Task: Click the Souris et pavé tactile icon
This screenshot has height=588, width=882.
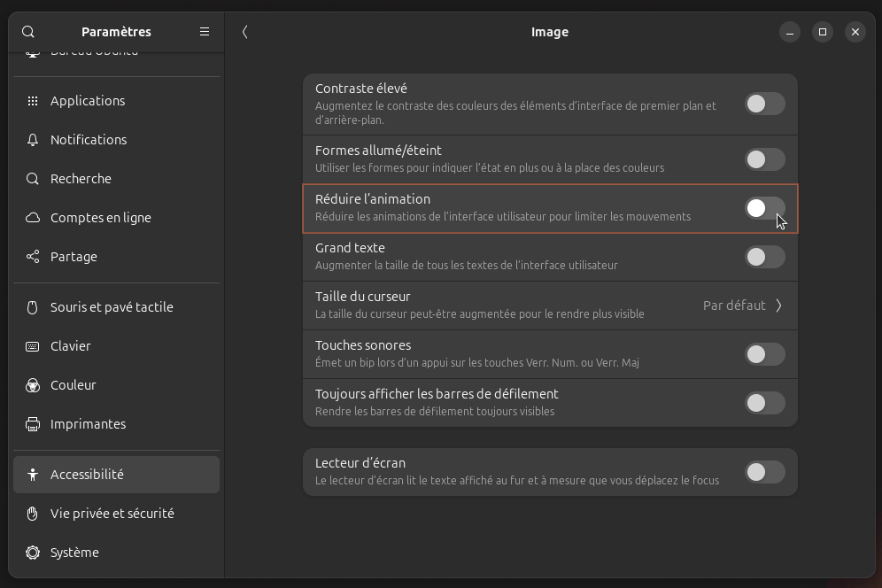Action: 32,306
